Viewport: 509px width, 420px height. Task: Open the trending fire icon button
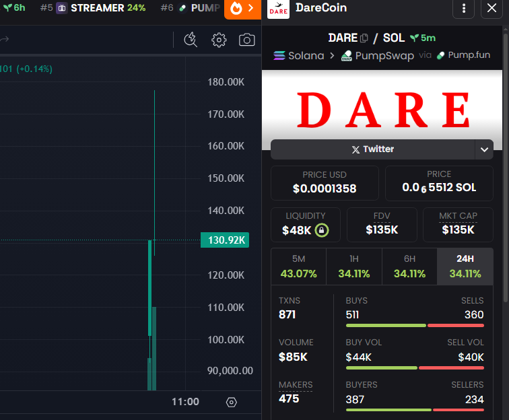(242, 9)
